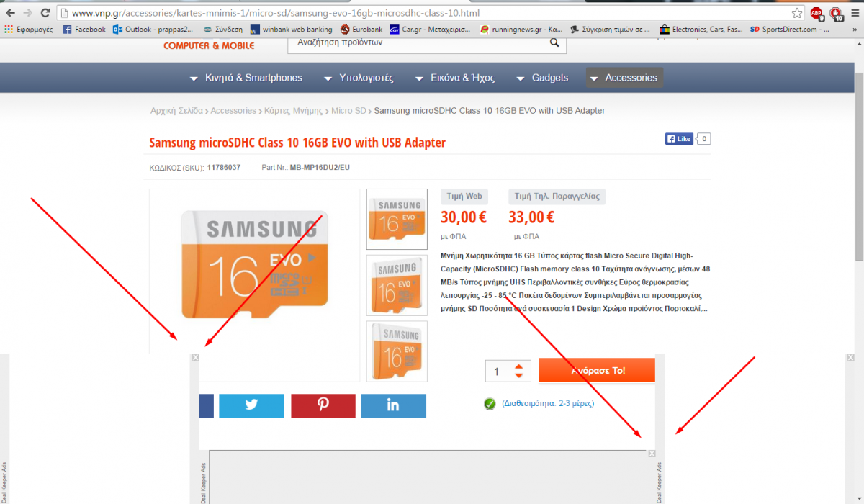Screen dimensions: 864x504
Task: Close left Deal Keeper ad overlay
Action: click(195, 358)
